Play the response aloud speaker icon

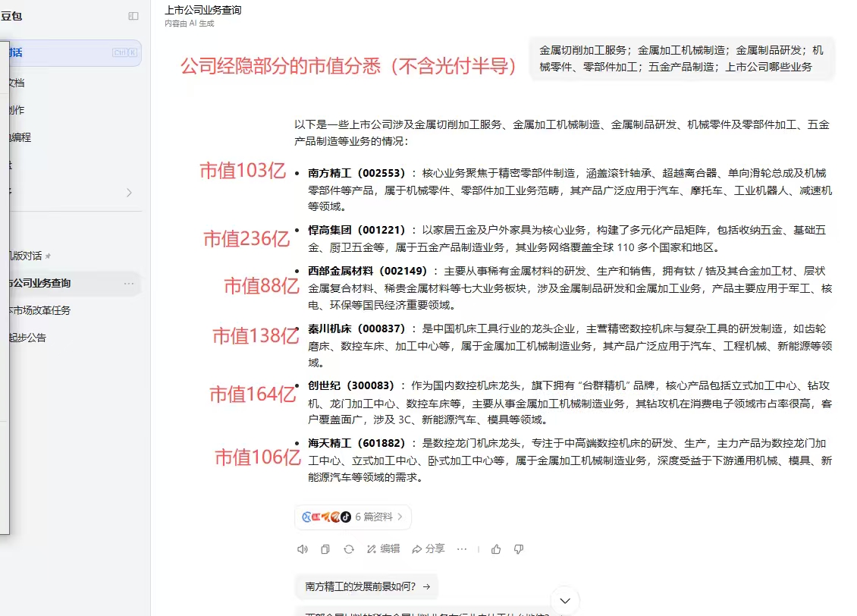303,549
